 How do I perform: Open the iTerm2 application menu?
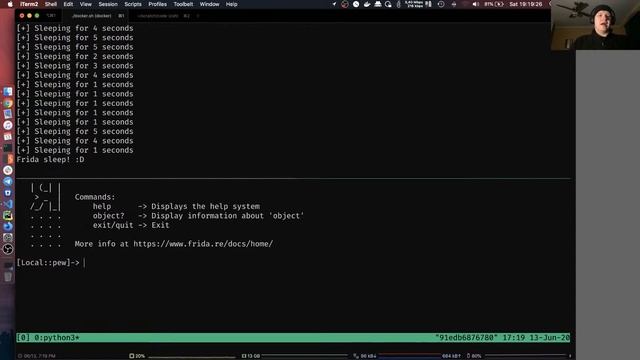click(x=29, y=4)
